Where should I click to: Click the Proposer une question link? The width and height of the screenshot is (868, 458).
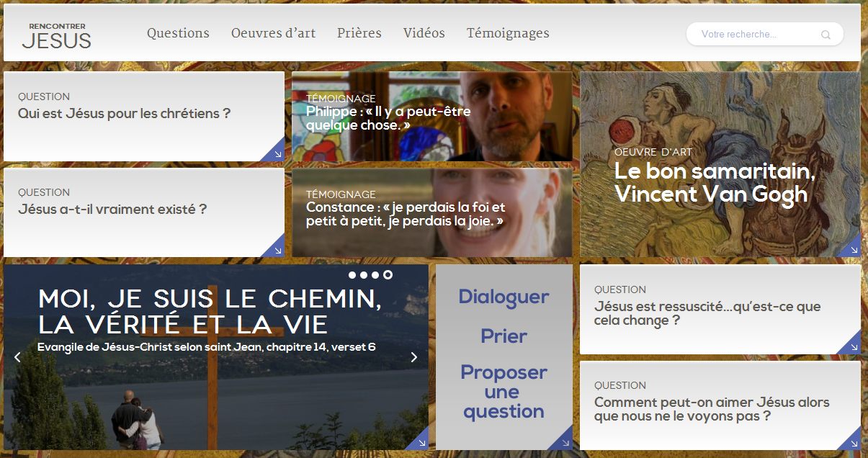point(504,392)
